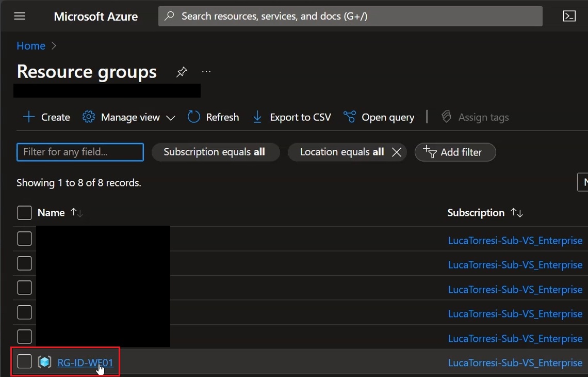Click the Refresh toolbar icon

[x=194, y=117]
